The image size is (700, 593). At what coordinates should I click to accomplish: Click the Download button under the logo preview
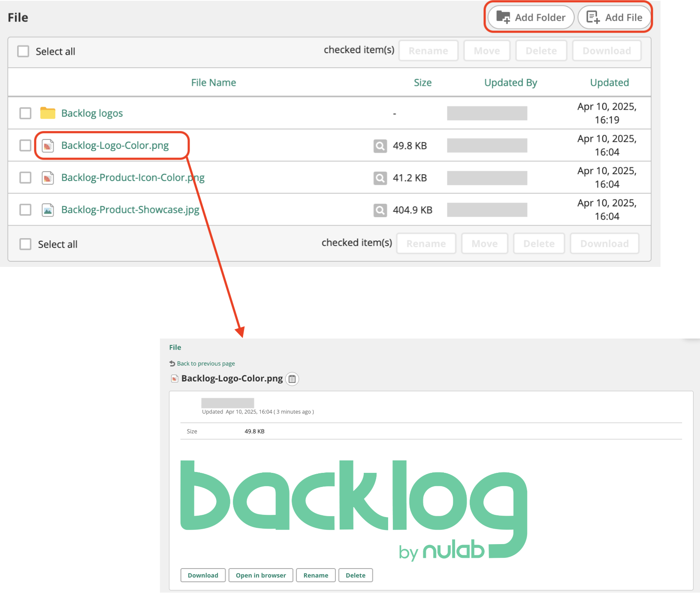pyautogui.click(x=203, y=575)
